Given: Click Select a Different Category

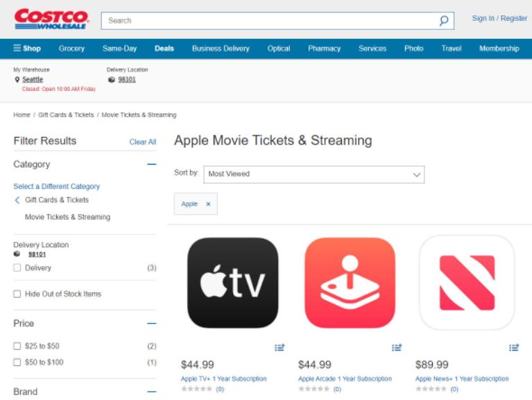Looking at the screenshot, I should point(57,186).
